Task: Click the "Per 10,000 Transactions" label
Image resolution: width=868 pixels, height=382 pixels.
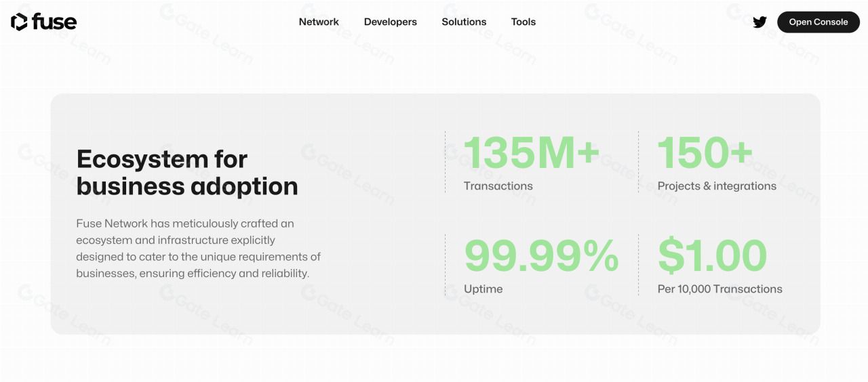Action: click(719, 289)
